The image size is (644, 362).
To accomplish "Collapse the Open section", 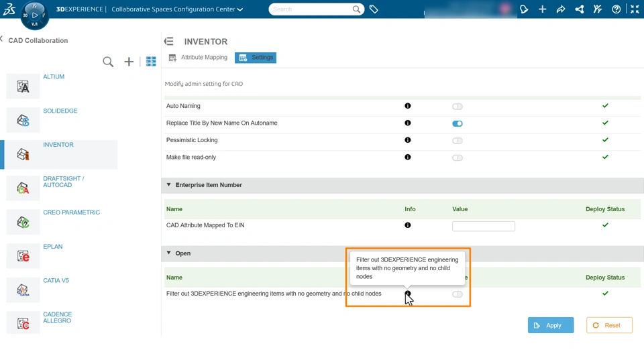I will click(169, 253).
